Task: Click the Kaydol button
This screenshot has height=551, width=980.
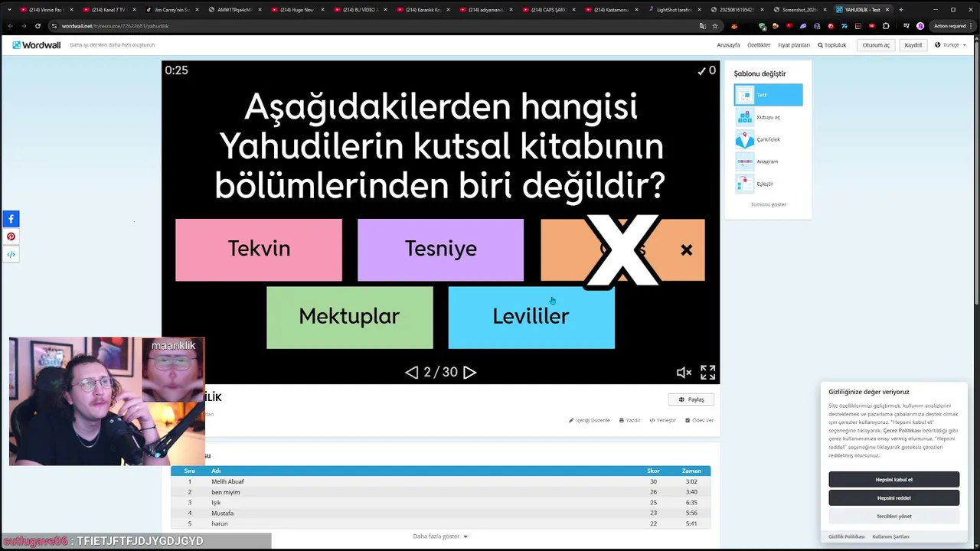Action: (x=913, y=45)
